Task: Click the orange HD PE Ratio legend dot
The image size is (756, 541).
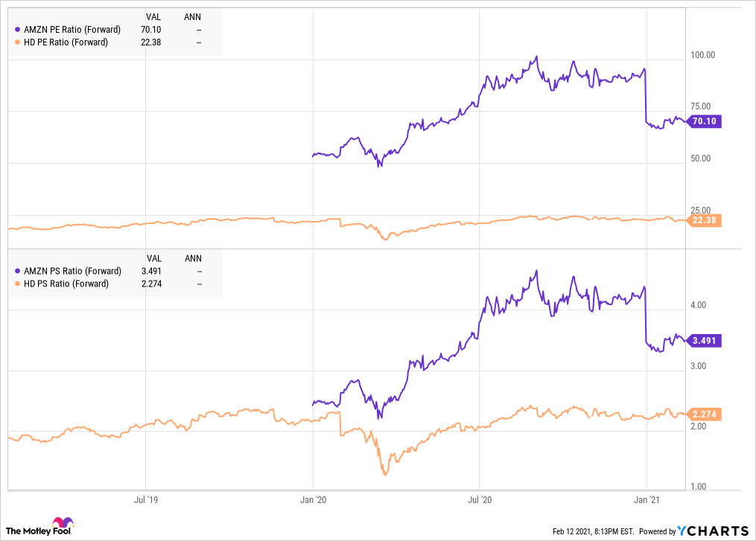Action: [x=18, y=42]
